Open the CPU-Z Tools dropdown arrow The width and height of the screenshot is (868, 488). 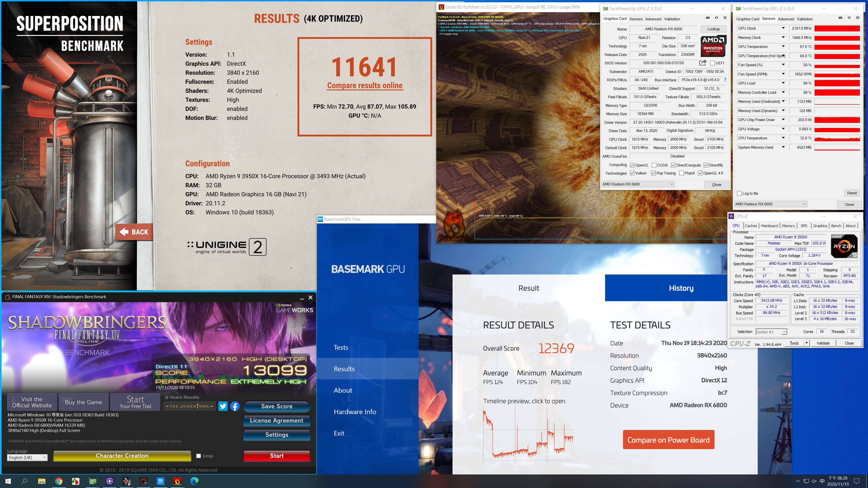pyautogui.click(x=806, y=343)
